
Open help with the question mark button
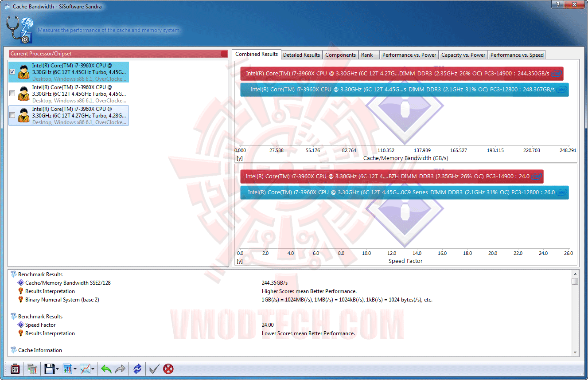[x=557, y=5]
